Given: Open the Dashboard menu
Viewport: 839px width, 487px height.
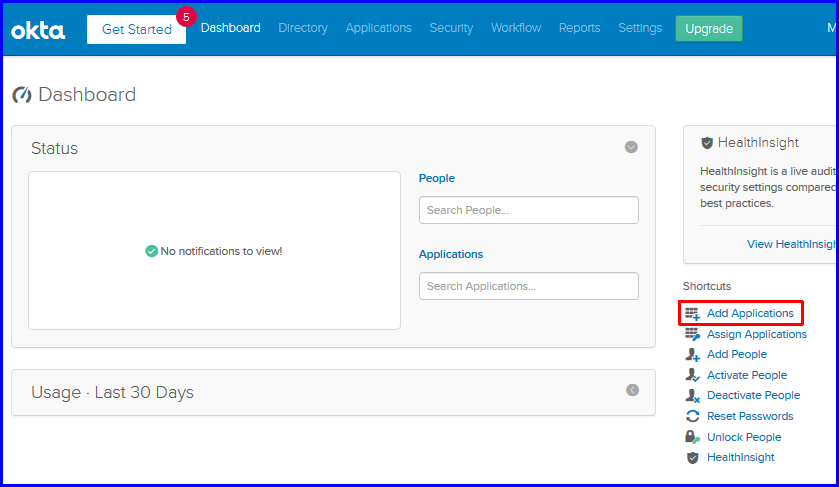Looking at the screenshot, I should point(231,28).
